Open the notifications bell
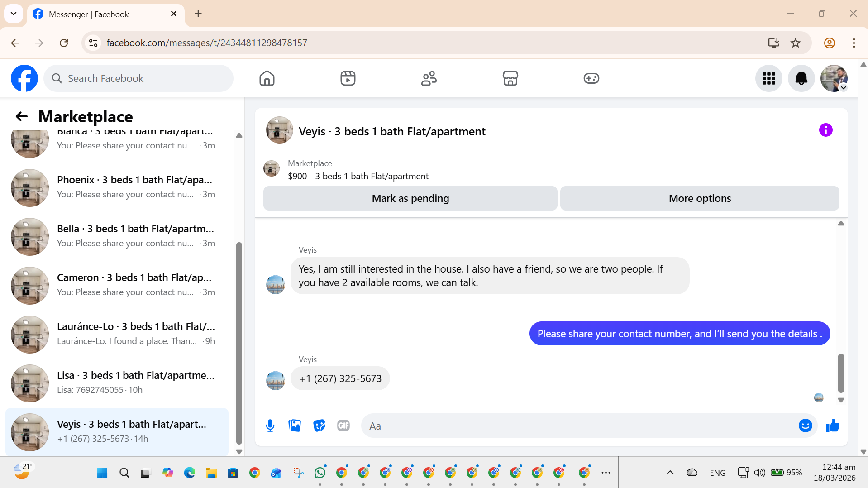The image size is (868, 488). coord(801,78)
